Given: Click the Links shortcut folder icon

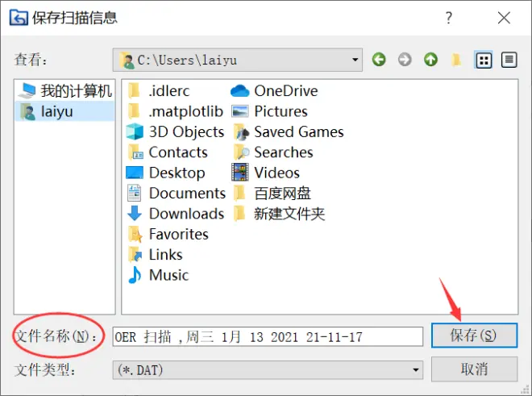Looking at the screenshot, I should (135, 255).
